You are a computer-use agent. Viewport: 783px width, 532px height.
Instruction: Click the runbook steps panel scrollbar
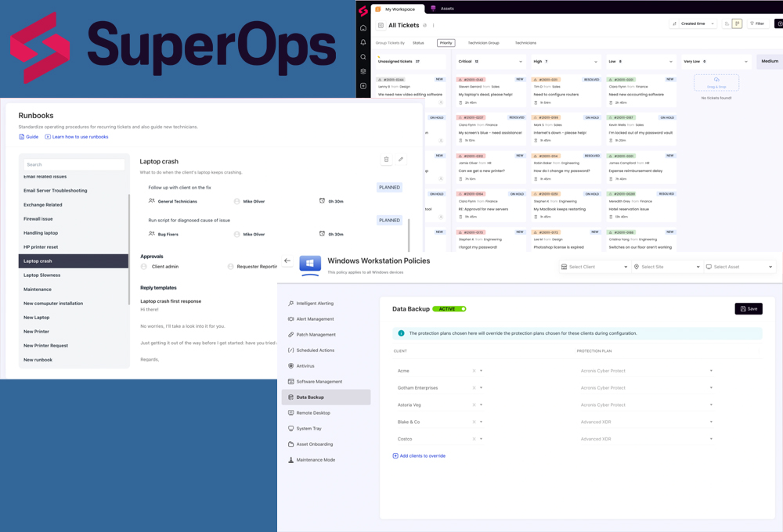click(409, 235)
